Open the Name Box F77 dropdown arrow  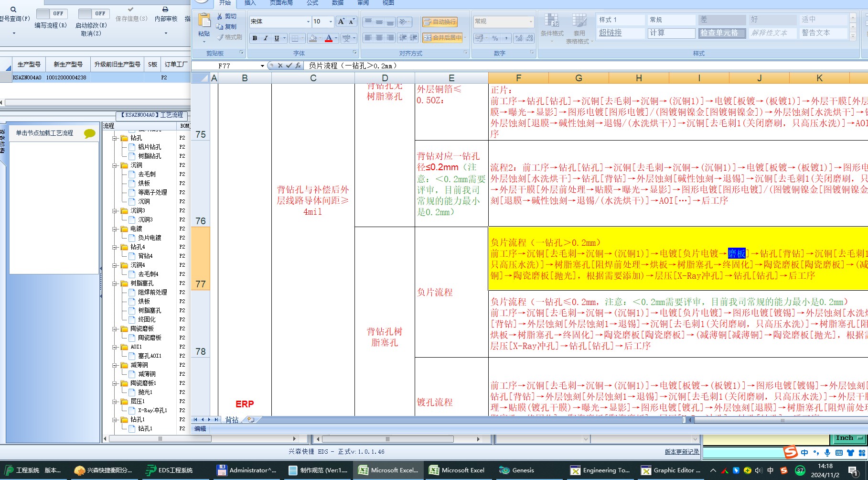click(x=262, y=66)
